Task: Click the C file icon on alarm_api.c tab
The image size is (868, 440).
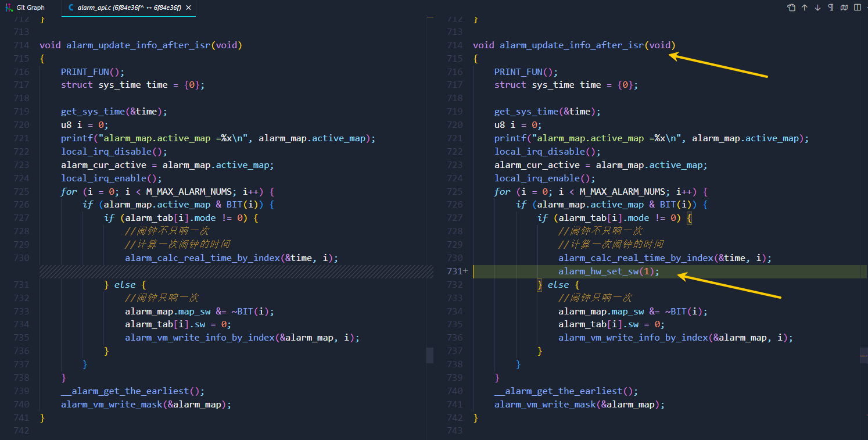Action: pos(71,8)
